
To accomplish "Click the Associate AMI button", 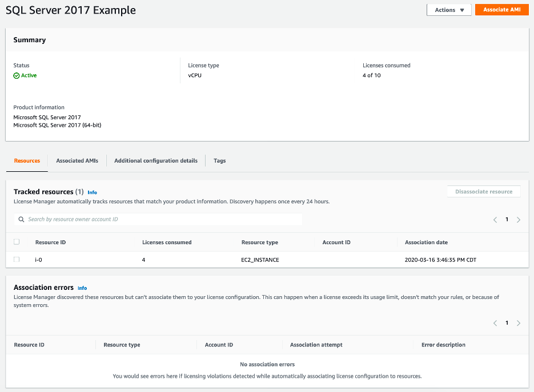I will click(x=501, y=10).
